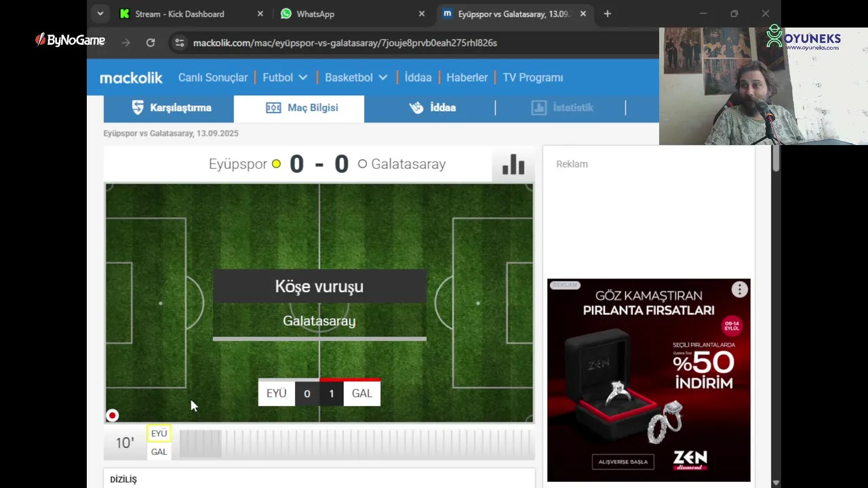Viewport: 868px width, 488px height.
Task: Click the scrollbar down arrow
Action: coord(776,483)
